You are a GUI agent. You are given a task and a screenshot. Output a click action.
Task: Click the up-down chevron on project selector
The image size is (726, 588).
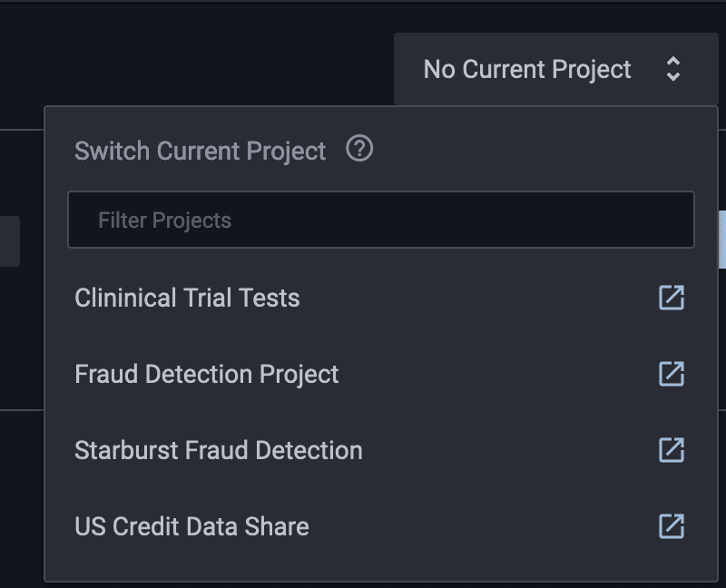pyautogui.click(x=672, y=69)
